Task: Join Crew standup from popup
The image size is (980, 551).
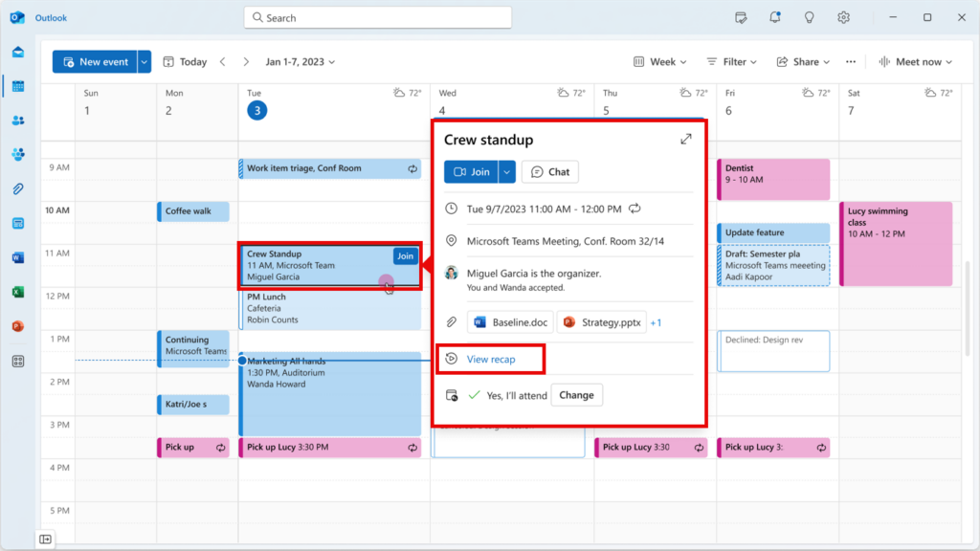Action: 471,172
